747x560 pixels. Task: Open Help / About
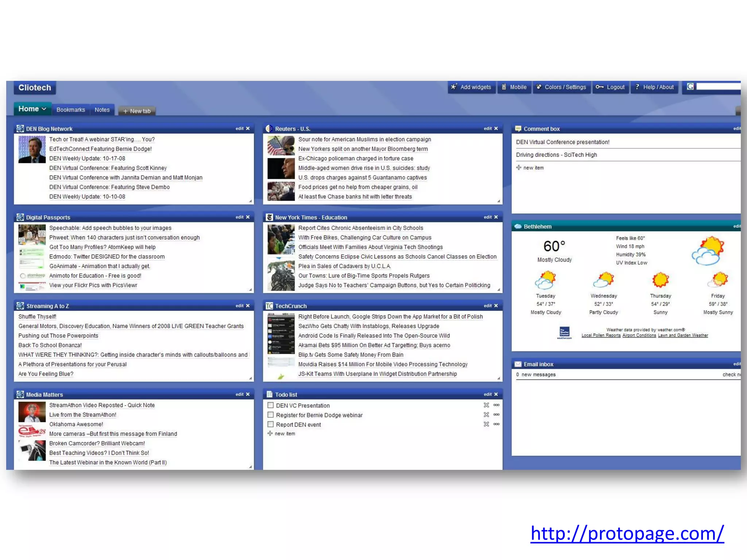pyautogui.click(x=654, y=87)
